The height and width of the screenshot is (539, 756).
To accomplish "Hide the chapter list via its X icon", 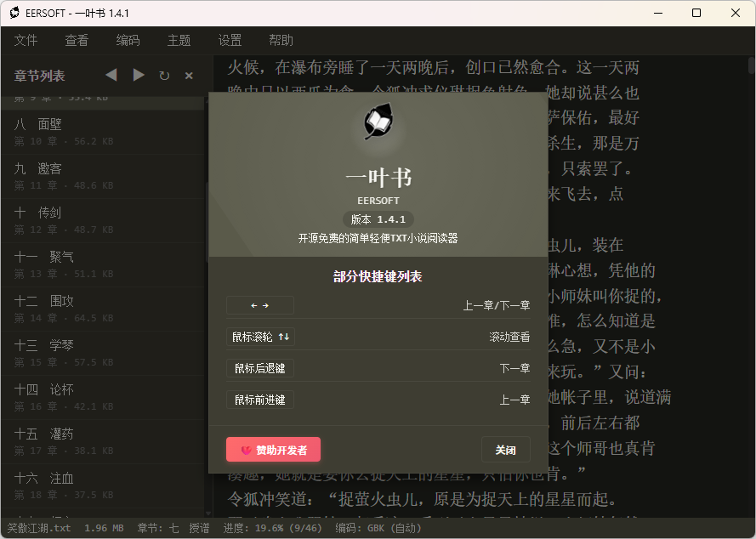I will point(190,75).
